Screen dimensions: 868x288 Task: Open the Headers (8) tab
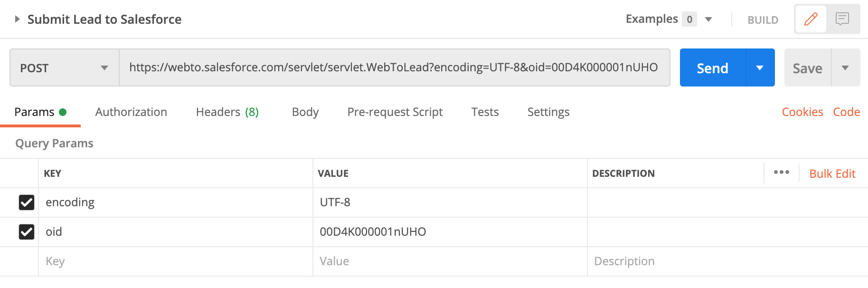(x=227, y=112)
